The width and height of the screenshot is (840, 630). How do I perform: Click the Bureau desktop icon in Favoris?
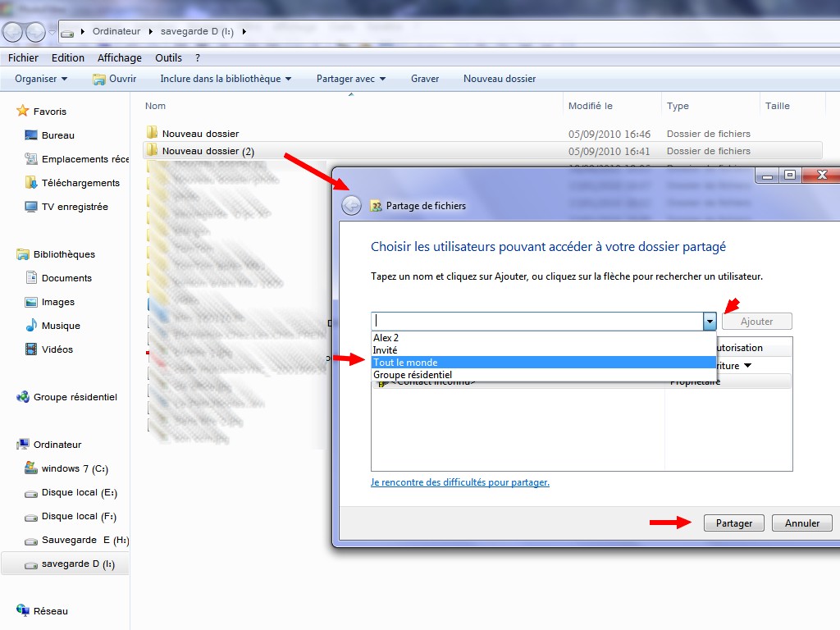coord(31,135)
